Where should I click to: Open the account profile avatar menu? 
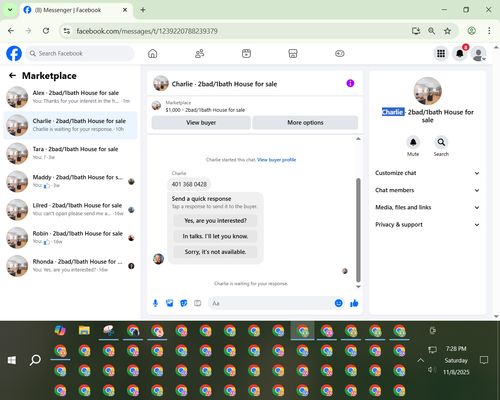pos(478,54)
